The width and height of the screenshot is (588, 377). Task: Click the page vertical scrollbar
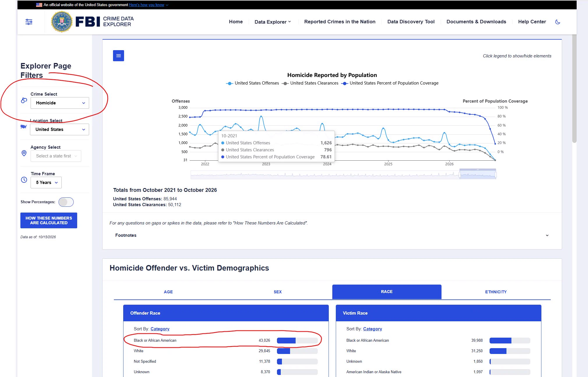pyautogui.click(x=574, y=89)
